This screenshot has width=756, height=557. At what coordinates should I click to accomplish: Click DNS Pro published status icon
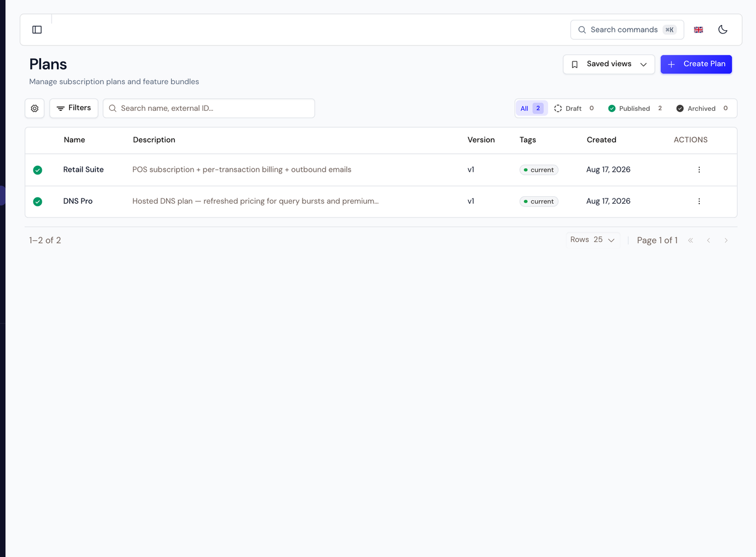point(38,201)
